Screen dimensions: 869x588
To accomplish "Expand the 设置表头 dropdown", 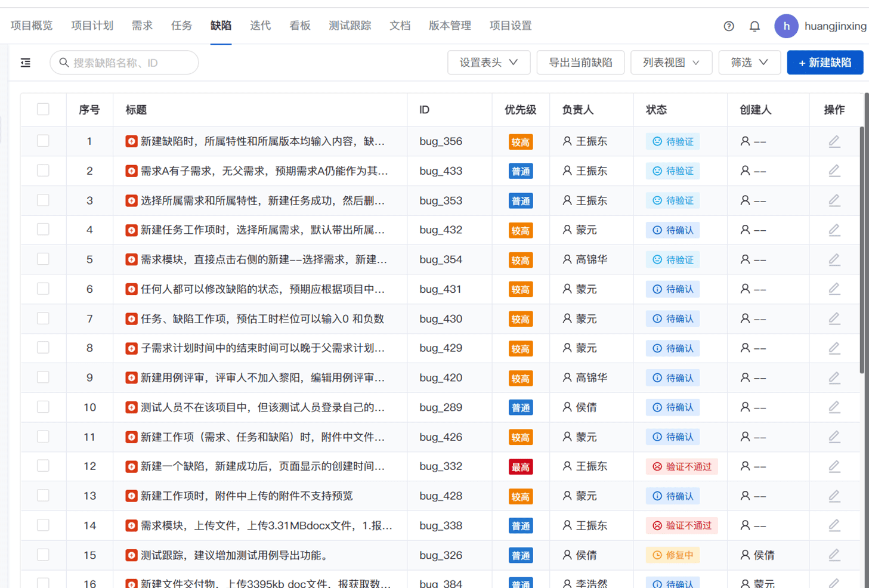I will coord(488,63).
